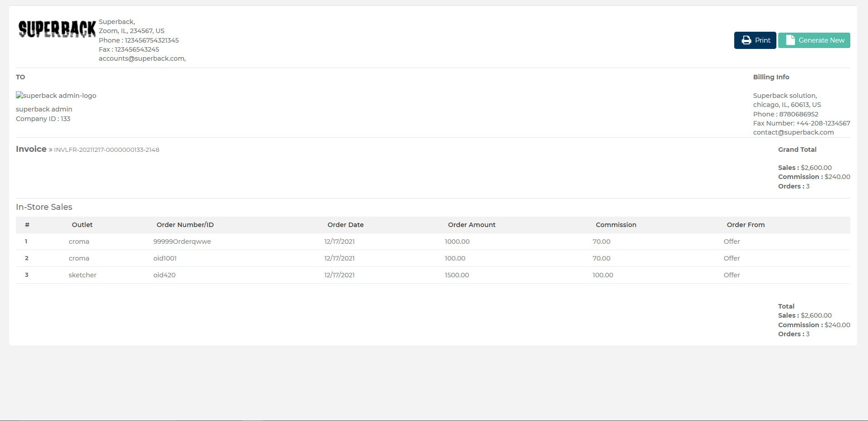Click the Print button

[x=755, y=40]
